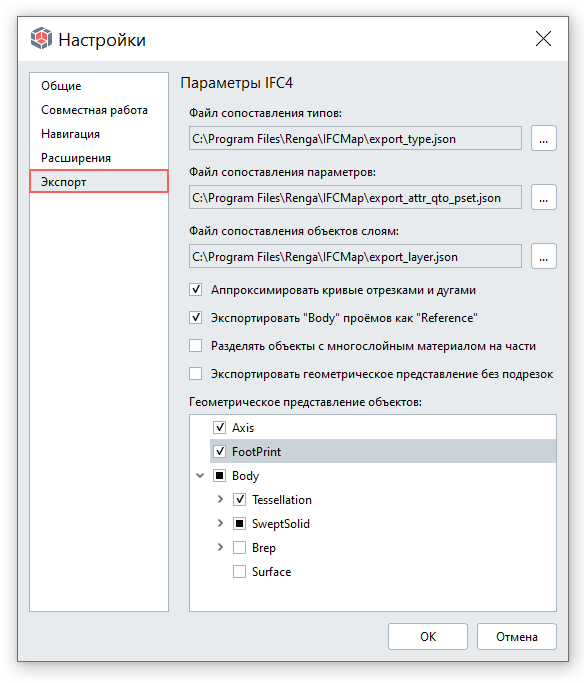Screen dimensions: 584x683
Task: Enable splitting multilayer material objects
Action: tap(196, 345)
